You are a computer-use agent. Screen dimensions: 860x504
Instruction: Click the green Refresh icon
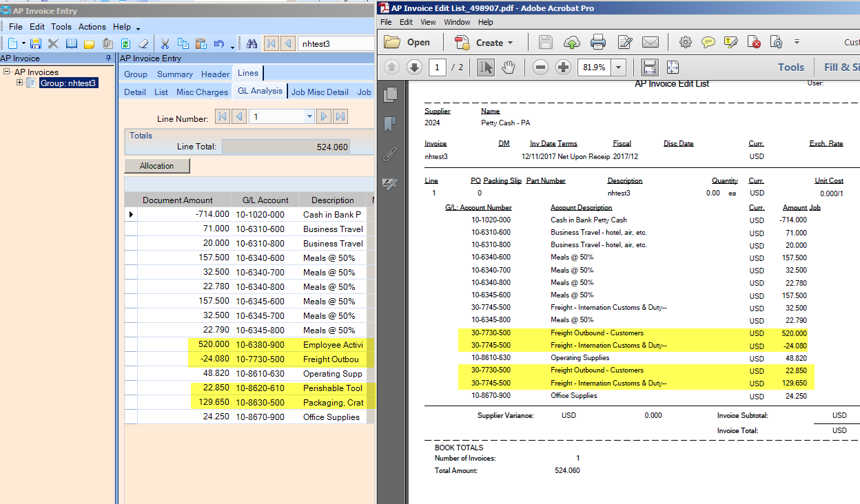(x=125, y=43)
